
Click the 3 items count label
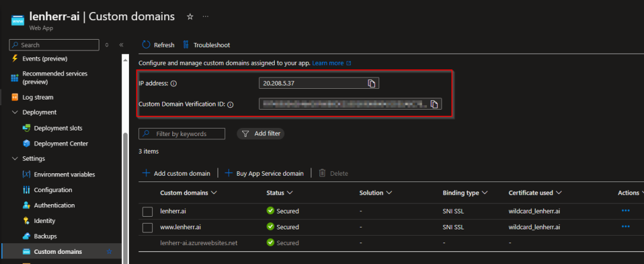[x=148, y=151]
